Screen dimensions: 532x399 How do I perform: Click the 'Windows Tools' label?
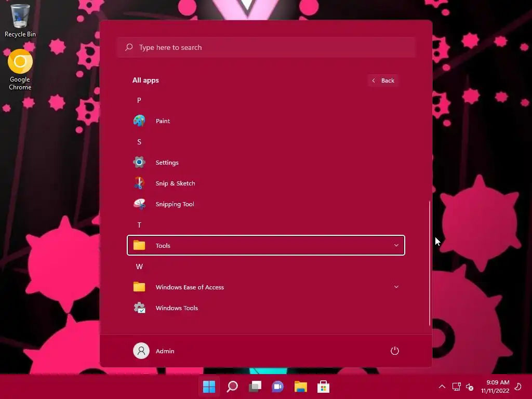coord(177,308)
